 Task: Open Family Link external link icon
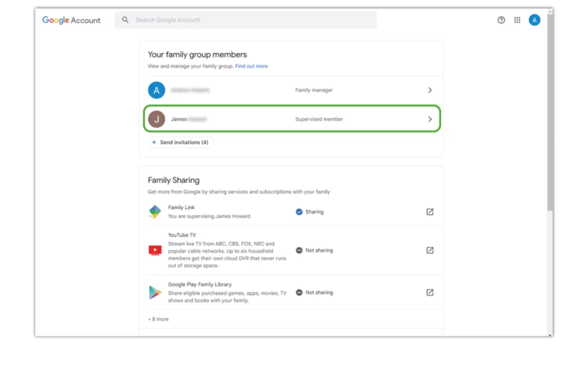click(430, 212)
